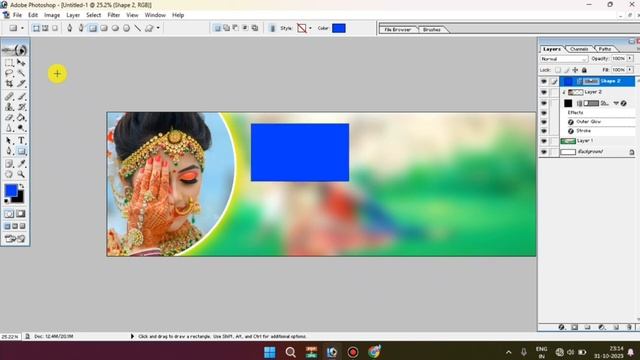Select the Crop tool
Screen dimensions: 640x360
click(9, 84)
